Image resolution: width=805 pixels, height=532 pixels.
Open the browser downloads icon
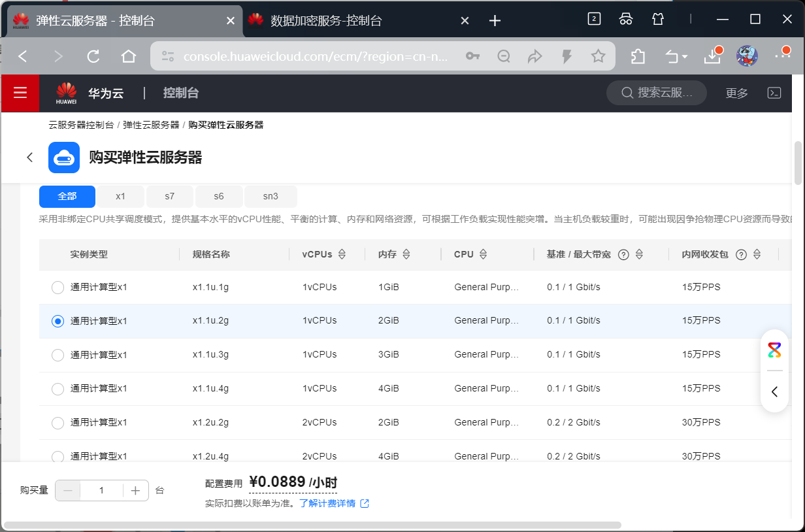[712, 56]
